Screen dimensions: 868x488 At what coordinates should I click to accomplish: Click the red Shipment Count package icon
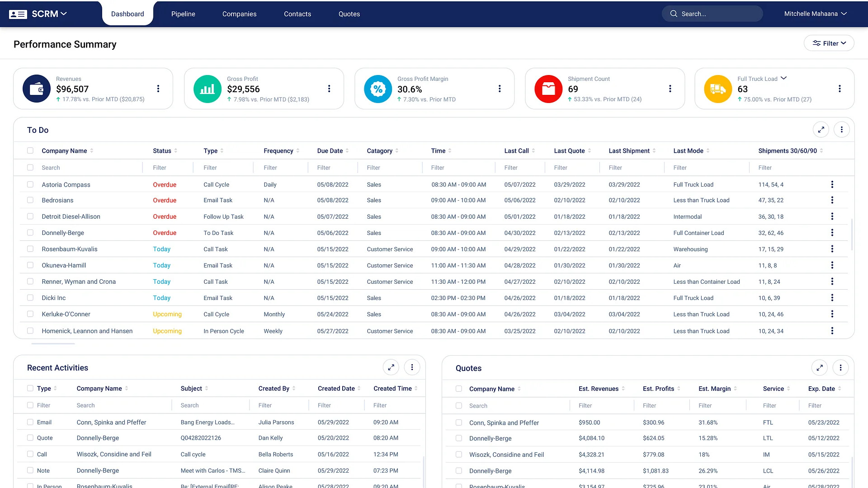[548, 89]
